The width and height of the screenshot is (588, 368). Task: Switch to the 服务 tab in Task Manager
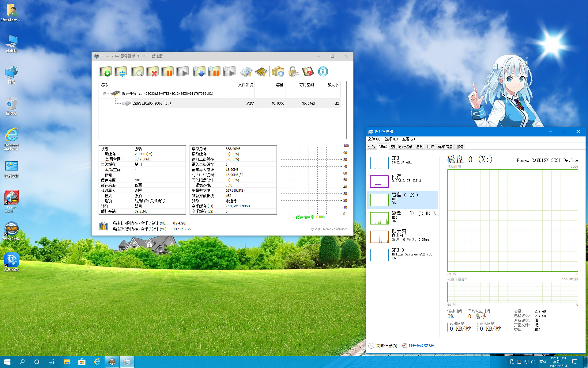pos(460,147)
